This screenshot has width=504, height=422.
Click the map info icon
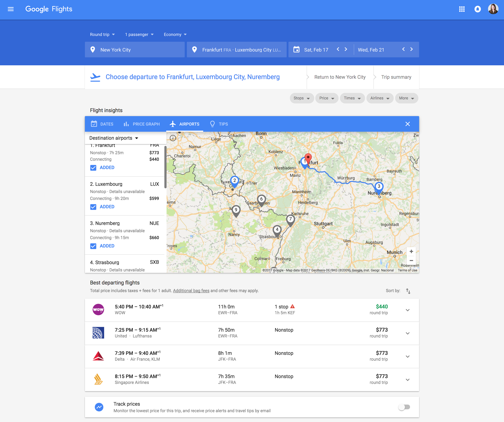click(x=173, y=138)
